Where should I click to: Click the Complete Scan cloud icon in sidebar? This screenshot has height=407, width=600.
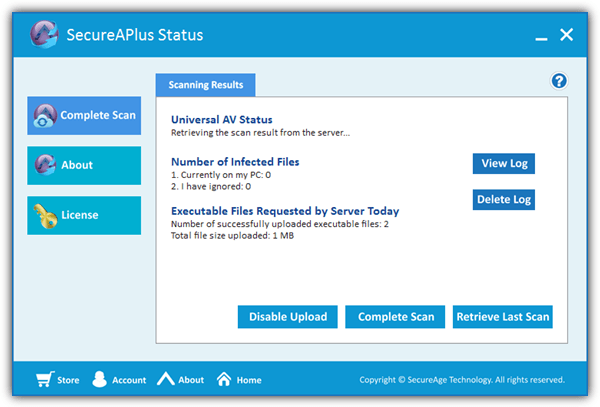coord(45,116)
